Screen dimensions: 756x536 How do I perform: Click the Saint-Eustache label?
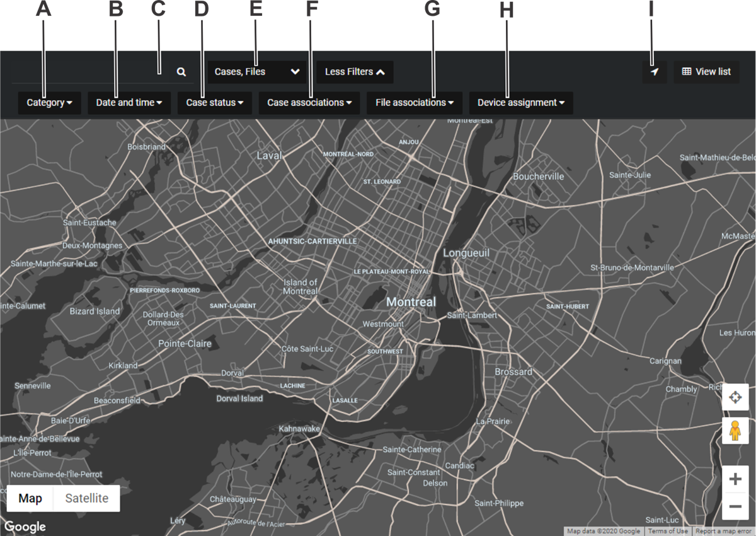point(89,223)
